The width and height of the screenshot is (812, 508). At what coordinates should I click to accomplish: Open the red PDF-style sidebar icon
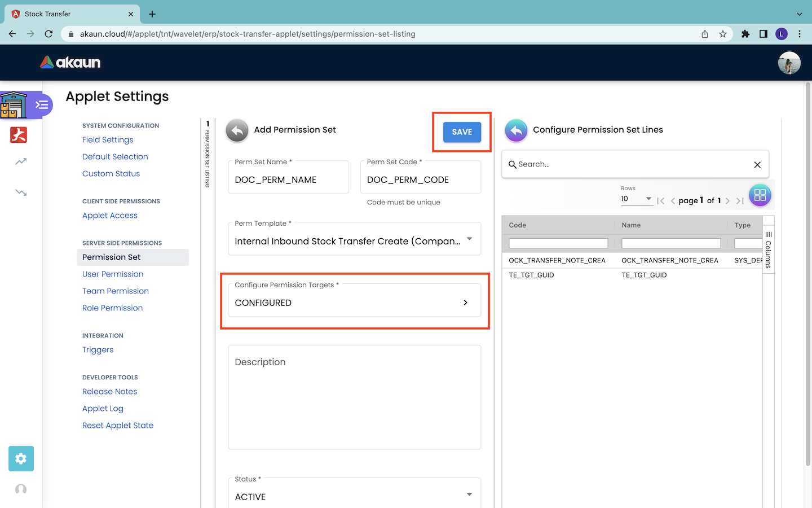point(19,135)
